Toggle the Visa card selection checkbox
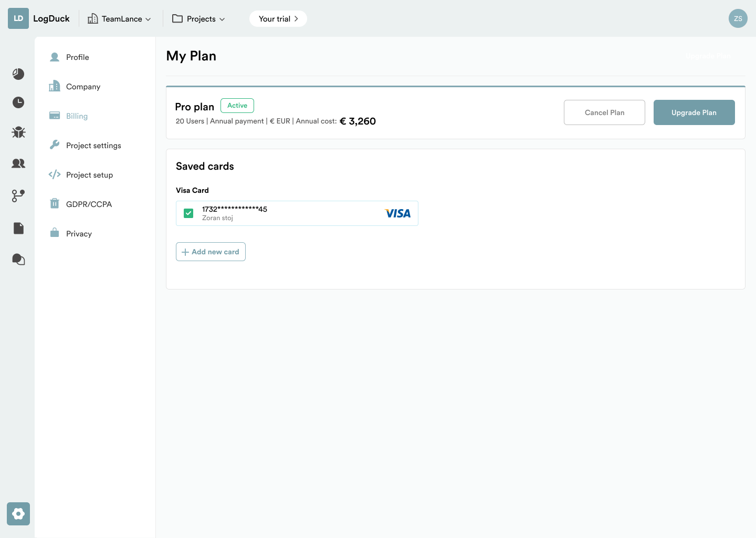 click(x=188, y=213)
